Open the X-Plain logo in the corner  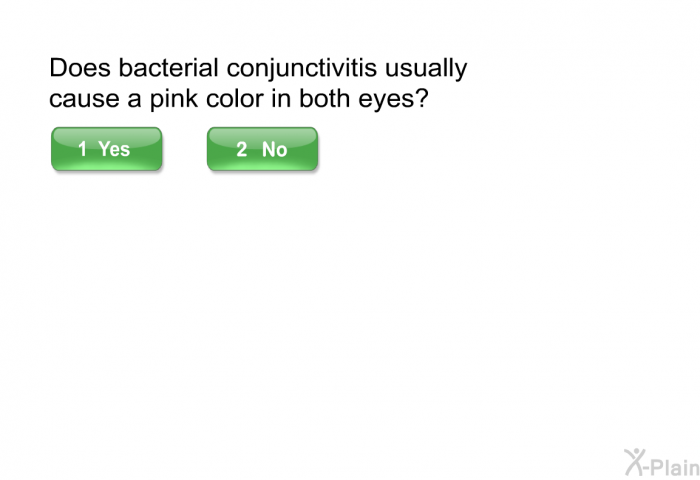662,462
